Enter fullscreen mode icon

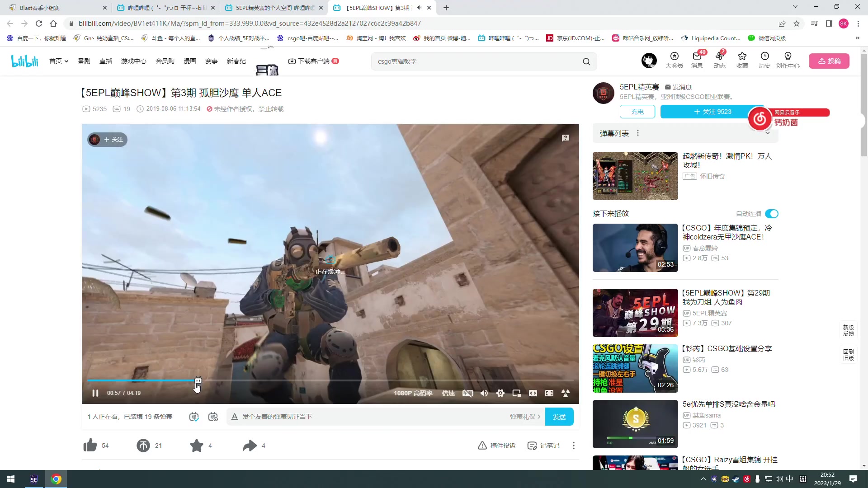pyautogui.click(x=566, y=393)
